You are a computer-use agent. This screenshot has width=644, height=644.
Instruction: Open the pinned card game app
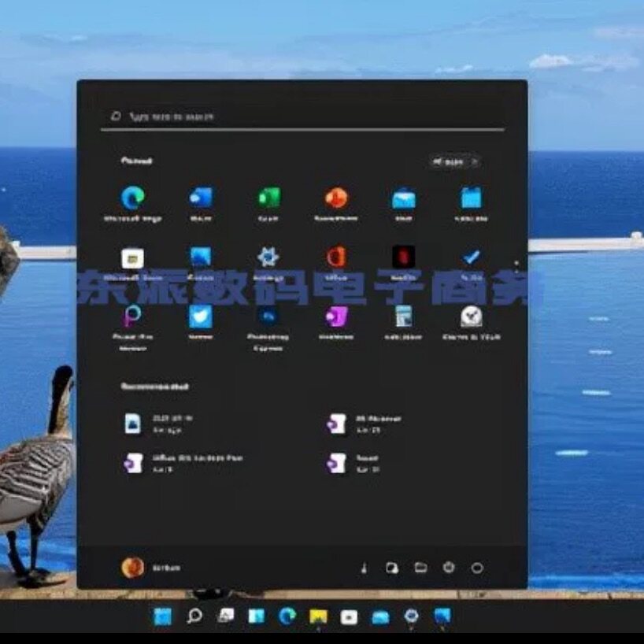click(404, 321)
